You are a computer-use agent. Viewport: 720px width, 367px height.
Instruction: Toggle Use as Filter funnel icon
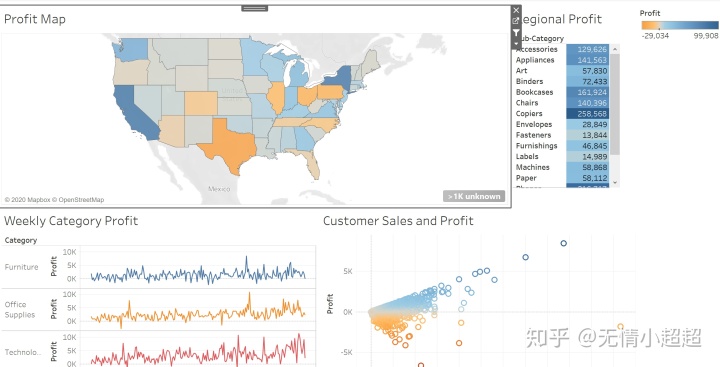tap(516, 33)
